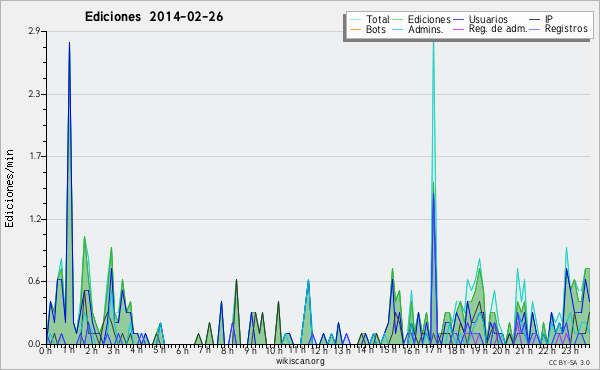Click the '14 h' x-axis label
The height and width of the screenshot is (370, 600).
(364, 350)
